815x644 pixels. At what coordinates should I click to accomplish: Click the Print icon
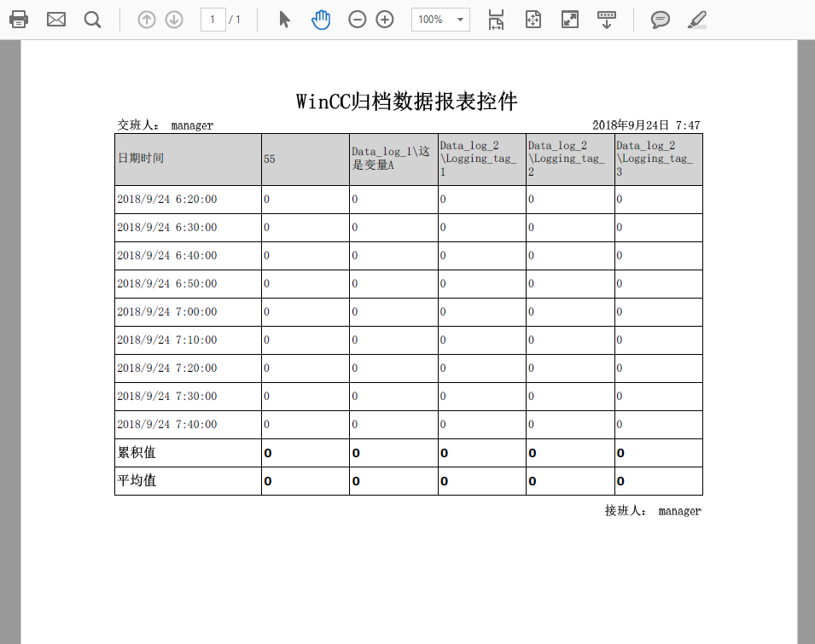(18, 19)
